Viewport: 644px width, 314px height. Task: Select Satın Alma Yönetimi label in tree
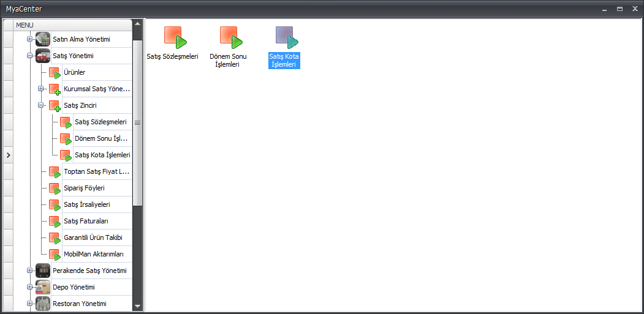tap(81, 39)
